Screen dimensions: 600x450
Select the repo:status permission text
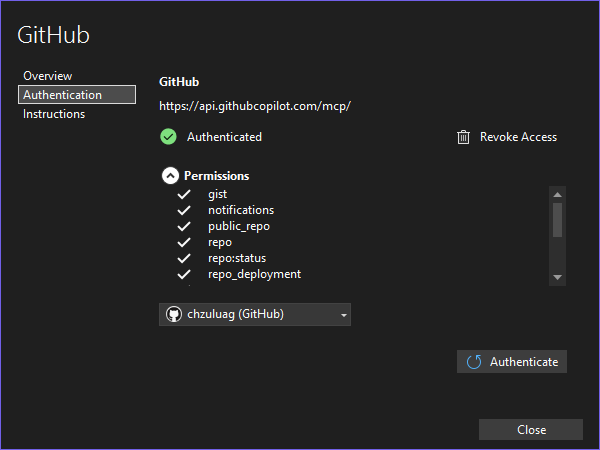(237, 258)
